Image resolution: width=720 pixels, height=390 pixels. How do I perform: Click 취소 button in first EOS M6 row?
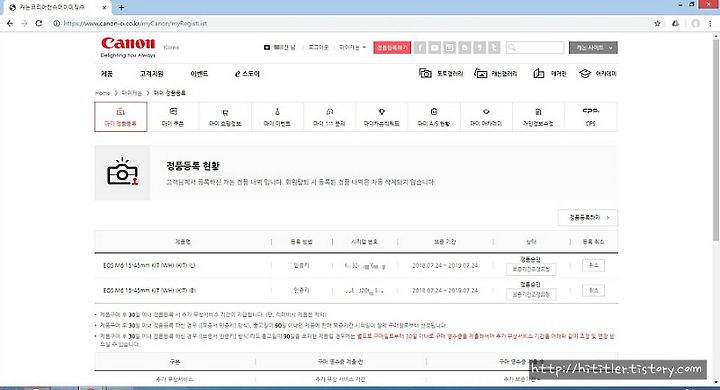594,266
